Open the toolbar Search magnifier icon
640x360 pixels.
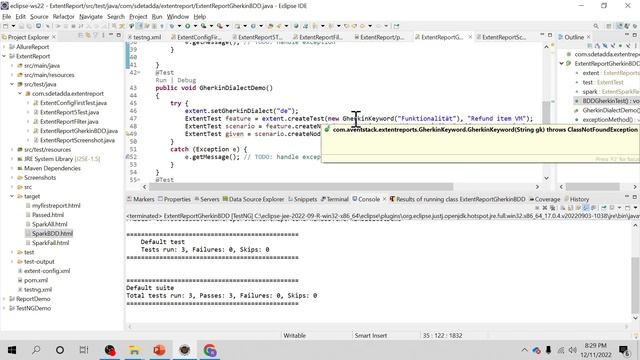pos(596,26)
